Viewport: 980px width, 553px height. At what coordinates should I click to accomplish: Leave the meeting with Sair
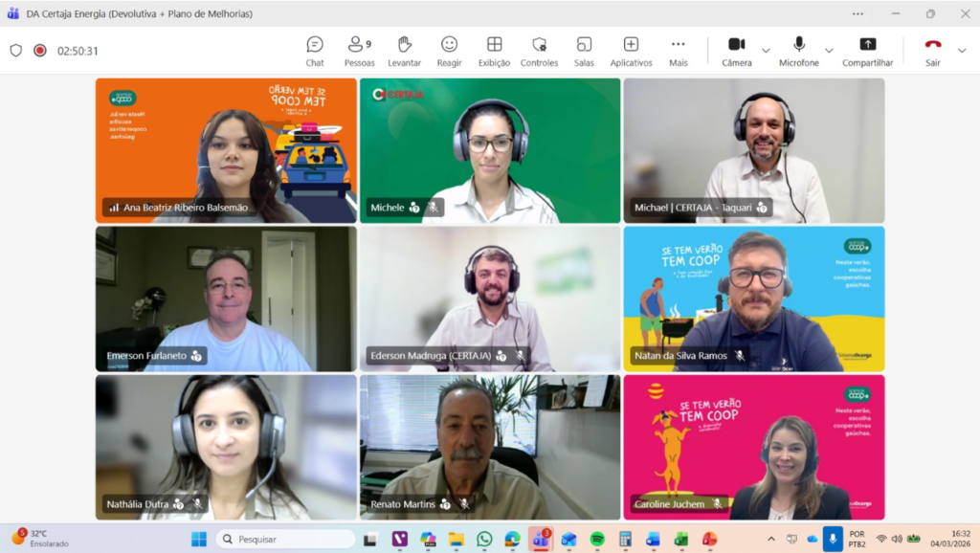coord(932,51)
